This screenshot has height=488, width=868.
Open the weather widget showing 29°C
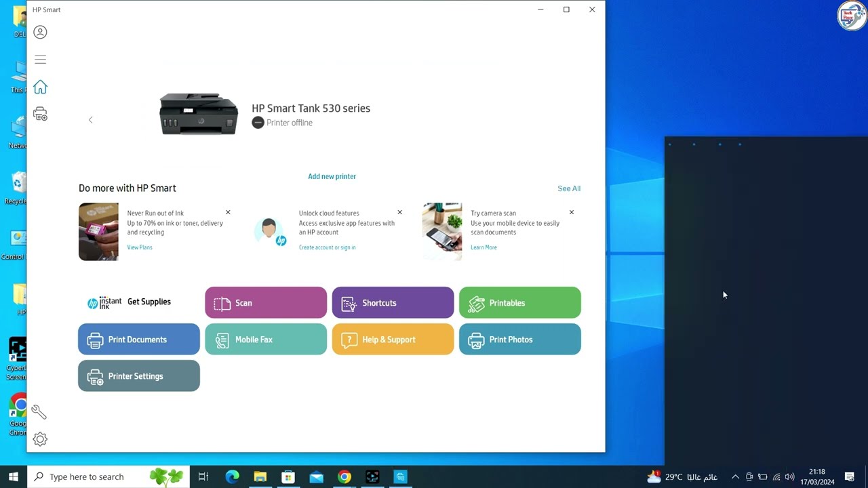[x=682, y=476]
